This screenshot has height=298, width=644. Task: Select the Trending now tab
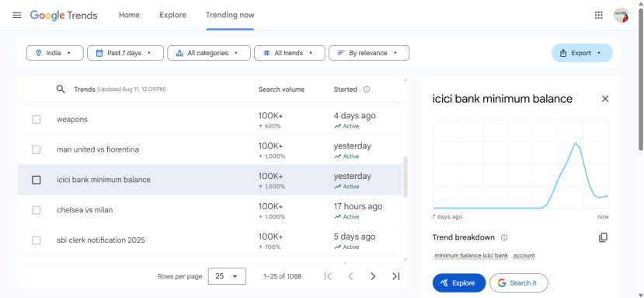click(x=230, y=16)
